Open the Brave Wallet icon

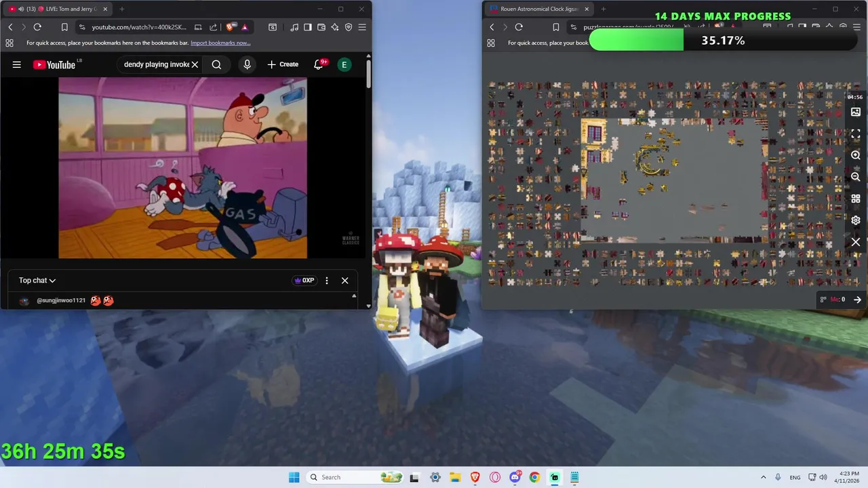coord(321,27)
